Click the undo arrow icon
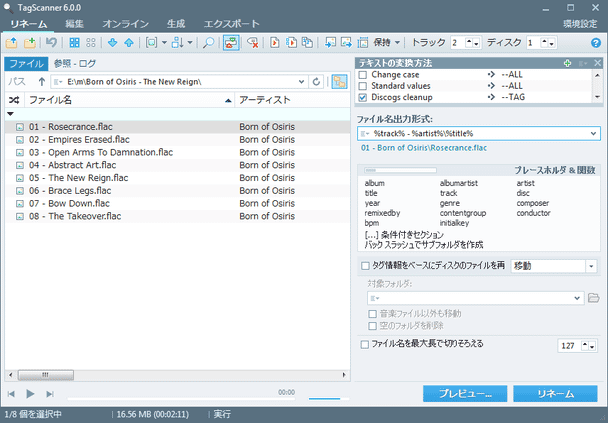The image size is (608, 423). 51,42
